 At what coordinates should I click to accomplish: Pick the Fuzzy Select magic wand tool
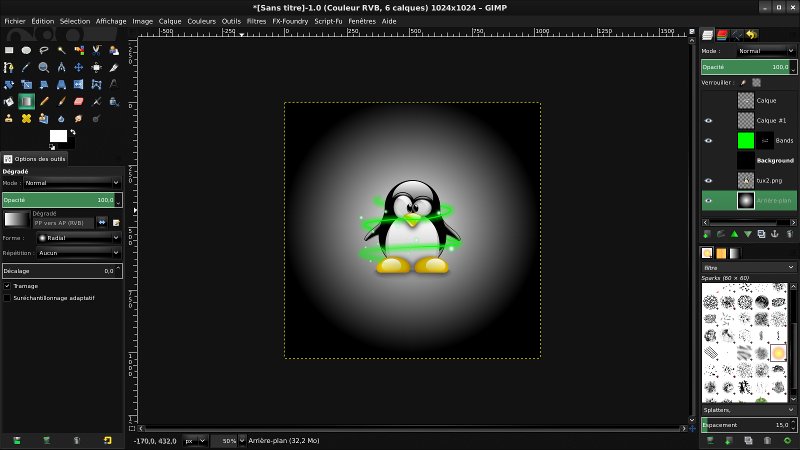pyautogui.click(x=61, y=50)
